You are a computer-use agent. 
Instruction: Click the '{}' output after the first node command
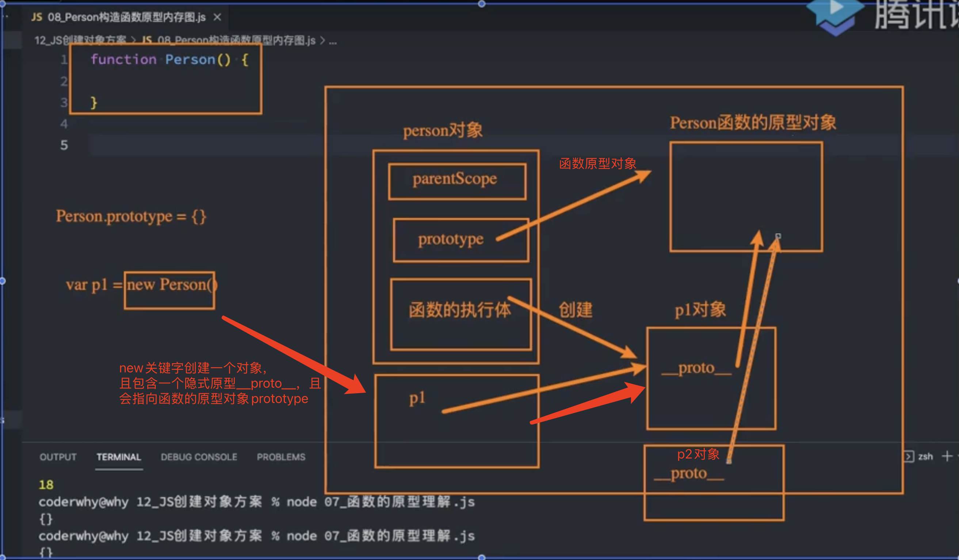tap(46, 518)
